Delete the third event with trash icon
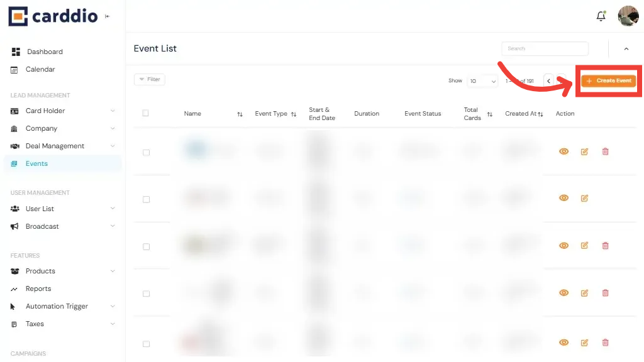 pos(605,245)
